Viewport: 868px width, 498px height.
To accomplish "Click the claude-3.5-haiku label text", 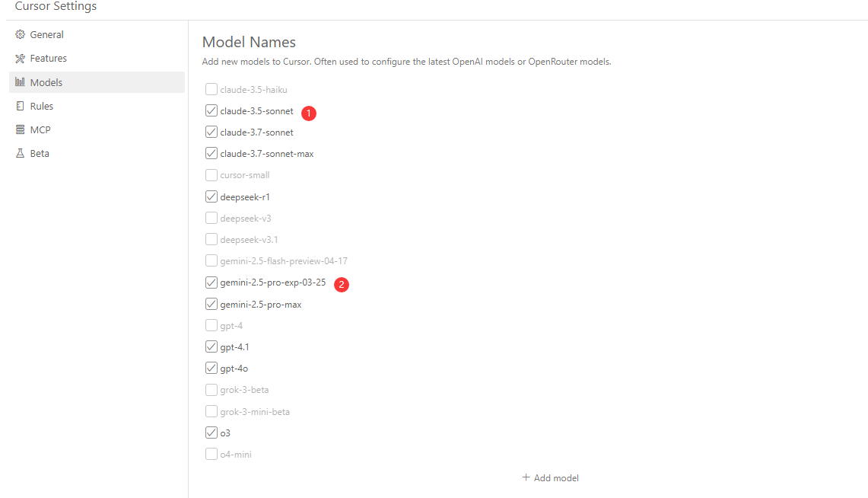I will coord(253,89).
